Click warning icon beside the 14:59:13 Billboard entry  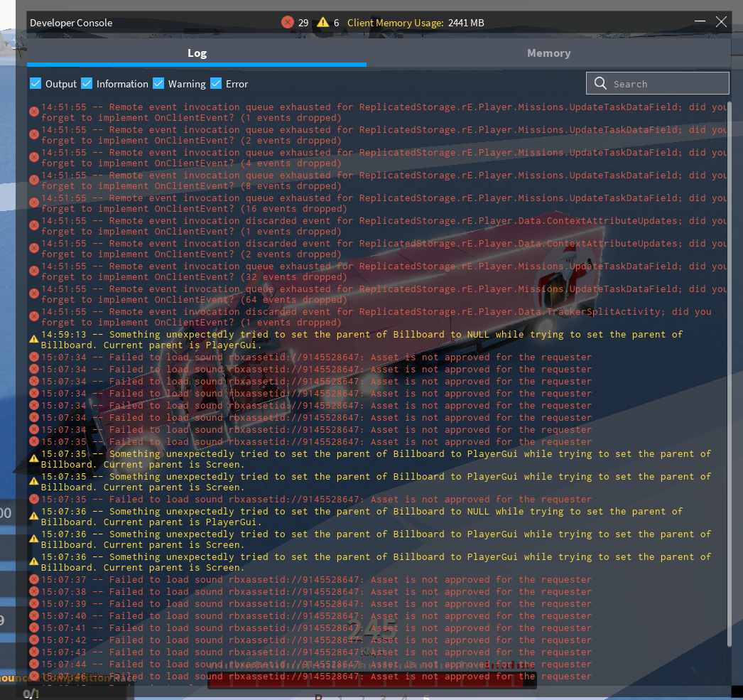33,340
